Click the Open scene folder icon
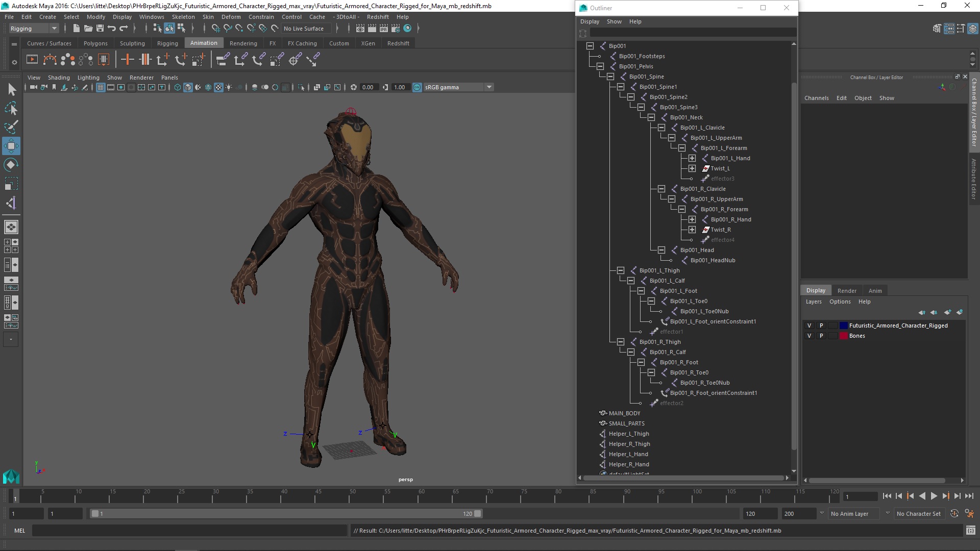Viewport: 980px width, 551px height. pyautogui.click(x=88, y=29)
